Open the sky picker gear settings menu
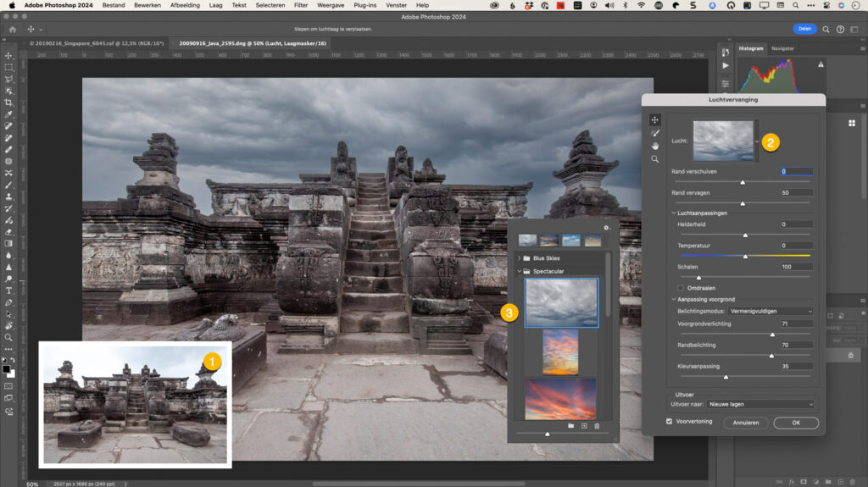Viewport: 868px width, 487px height. (x=607, y=228)
